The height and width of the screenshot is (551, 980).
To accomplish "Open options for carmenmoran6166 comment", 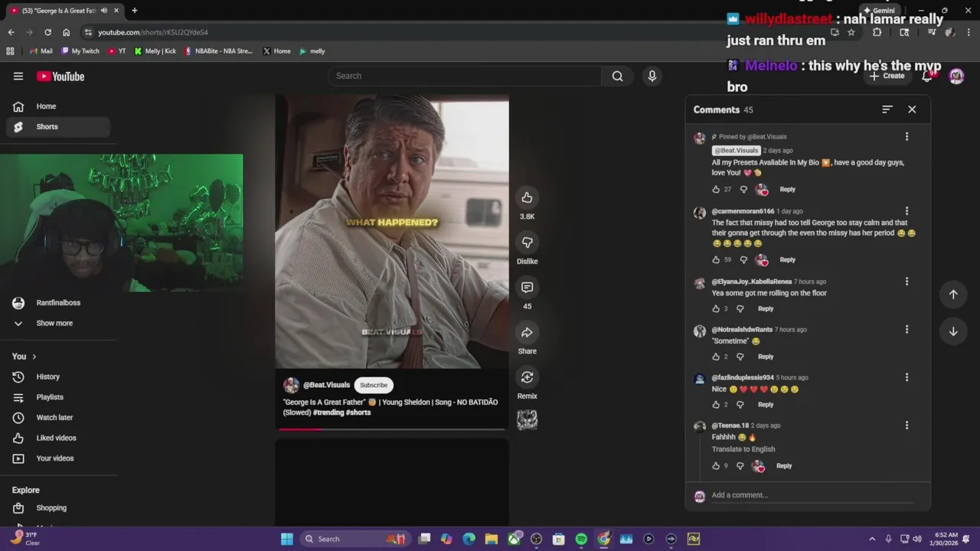I will click(x=906, y=210).
